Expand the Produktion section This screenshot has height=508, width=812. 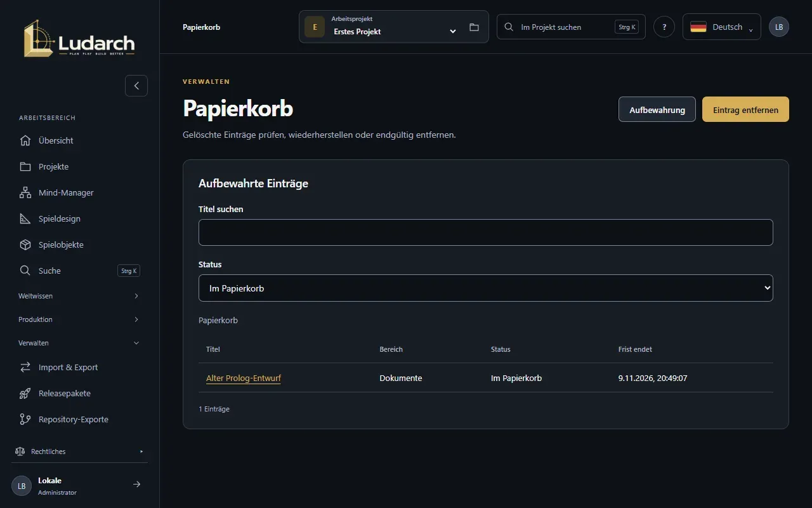click(x=79, y=319)
